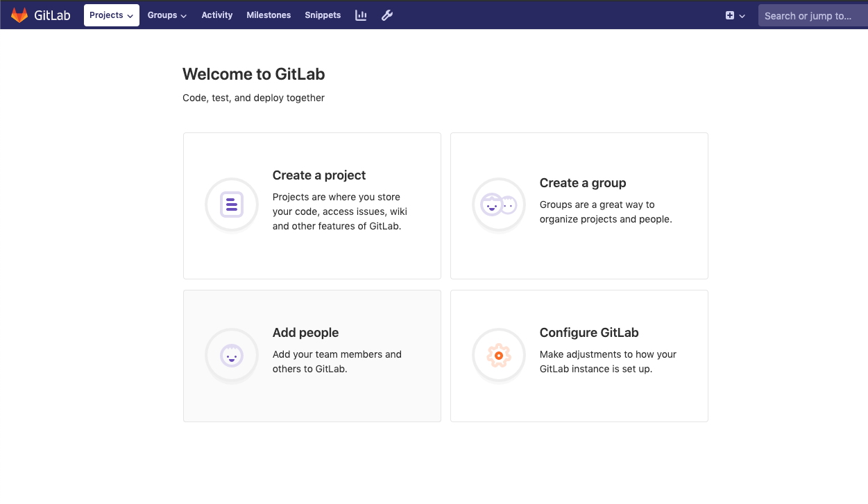868x504 pixels.
Task: Expand the Groups dropdown menu
Action: coord(167,15)
